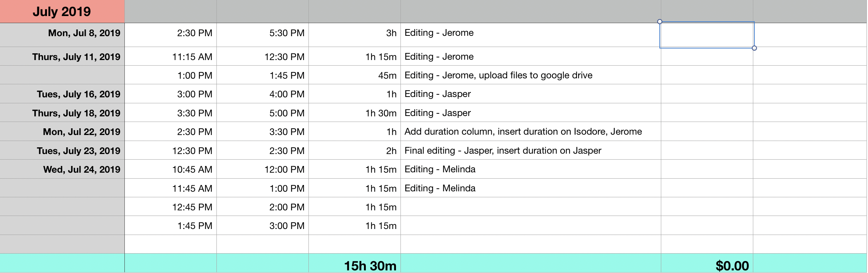
Task: Click the 'Add duration column' description cell
Action: tap(531, 131)
